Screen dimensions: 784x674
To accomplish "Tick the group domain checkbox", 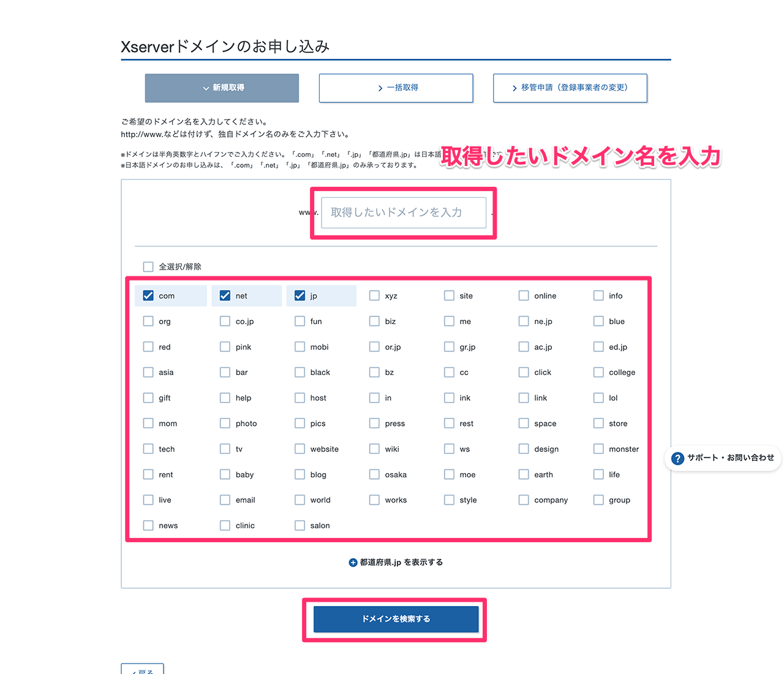I will 598,500.
